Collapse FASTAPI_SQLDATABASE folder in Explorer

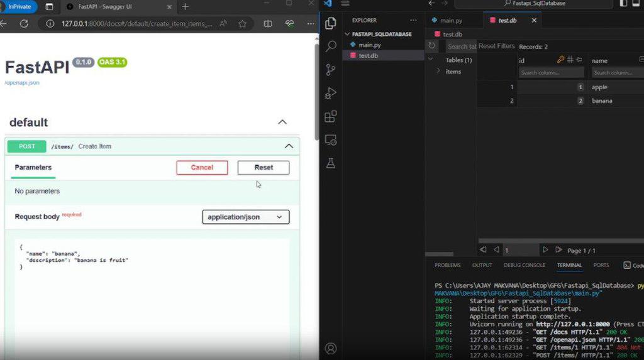(347, 34)
